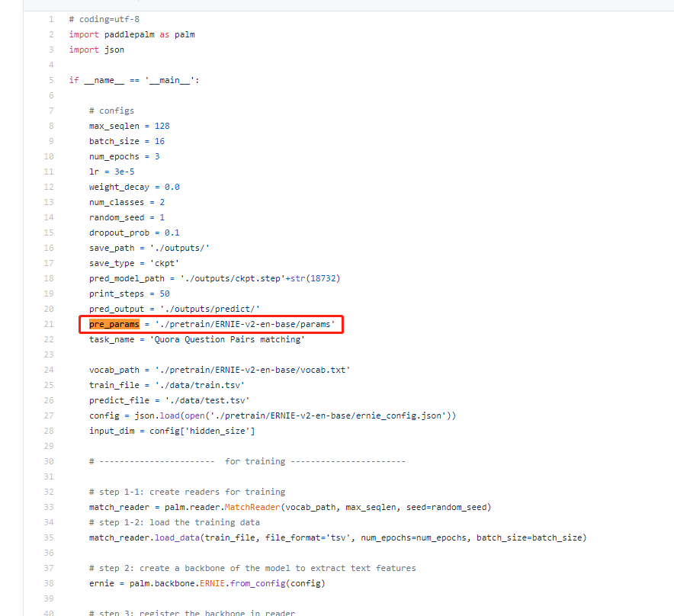Click the './outputs/predict/' string
This screenshot has height=616, width=674.
[x=210, y=309]
